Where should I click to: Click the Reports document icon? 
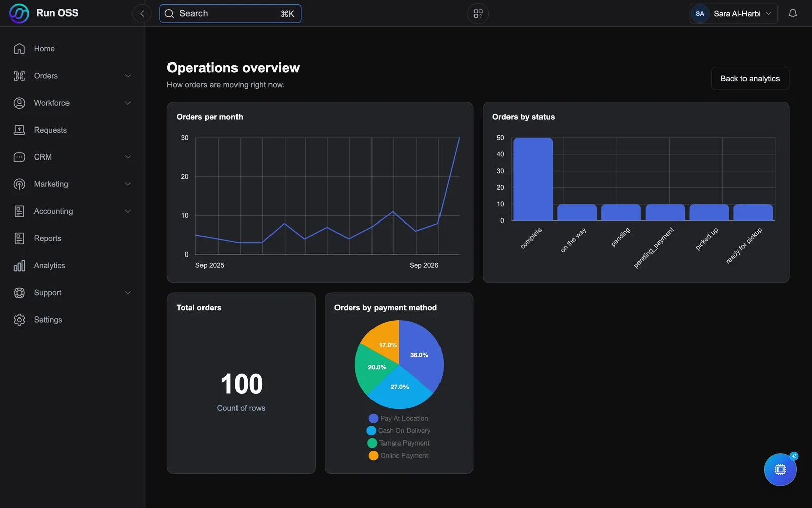[x=19, y=238]
